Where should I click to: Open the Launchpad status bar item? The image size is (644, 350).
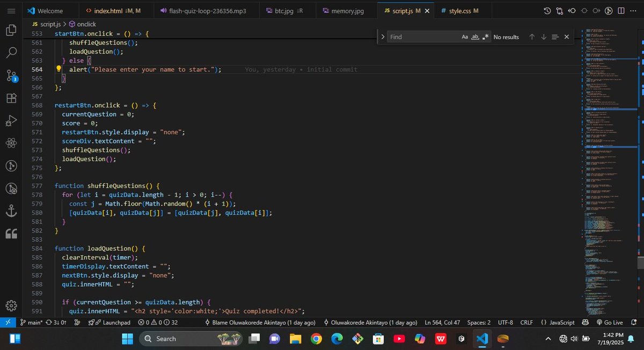point(109,323)
